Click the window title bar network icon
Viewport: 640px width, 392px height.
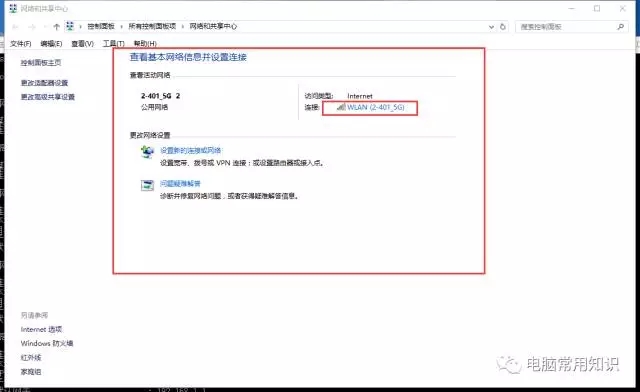(13, 8)
